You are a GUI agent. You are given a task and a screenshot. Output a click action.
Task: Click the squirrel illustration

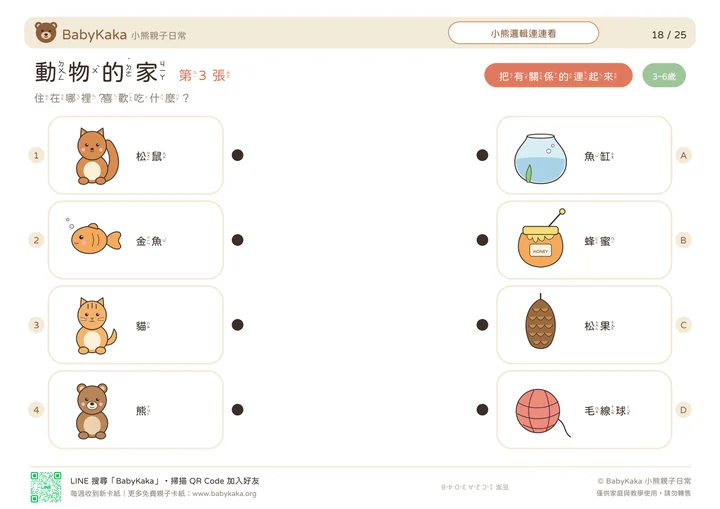pos(97,156)
